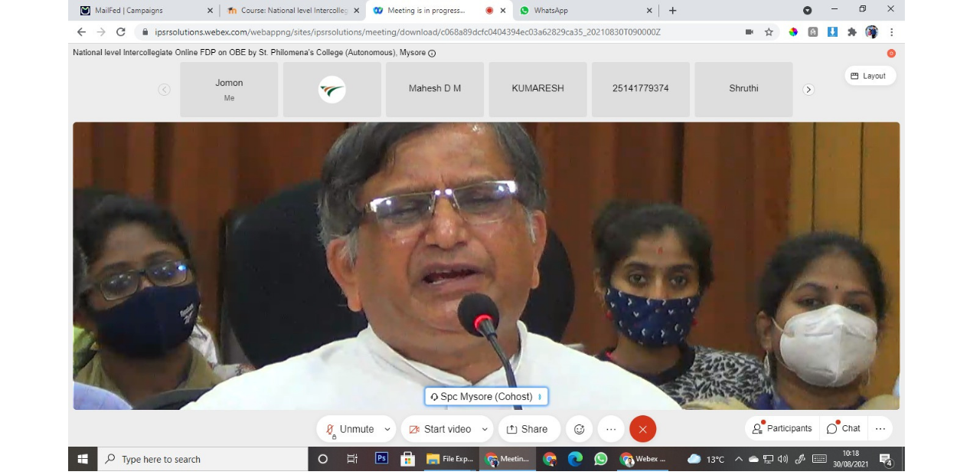Click the meeting info icon beside the title
The width and height of the screenshot is (980, 475).
432,54
